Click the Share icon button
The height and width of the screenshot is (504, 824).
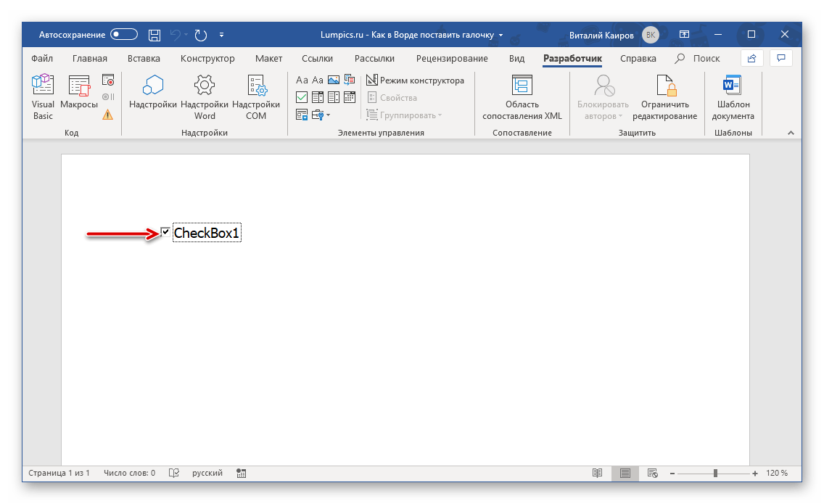click(752, 58)
